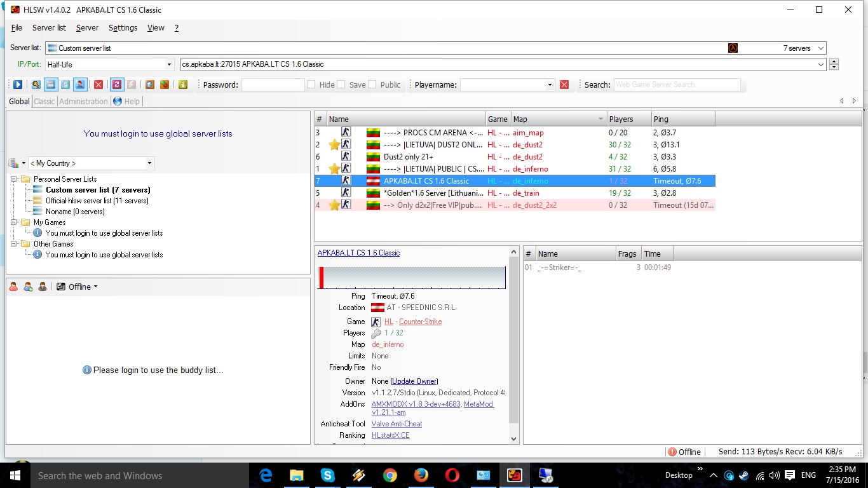
Task: Select the Dust2 only 21+ server row
Action: coord(515,157)
